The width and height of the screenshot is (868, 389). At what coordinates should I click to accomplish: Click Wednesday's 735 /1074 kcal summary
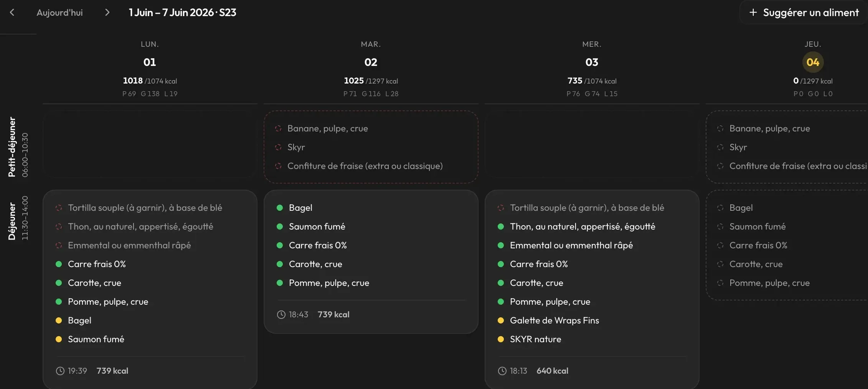pyautogui.click(x=592, y=81)
